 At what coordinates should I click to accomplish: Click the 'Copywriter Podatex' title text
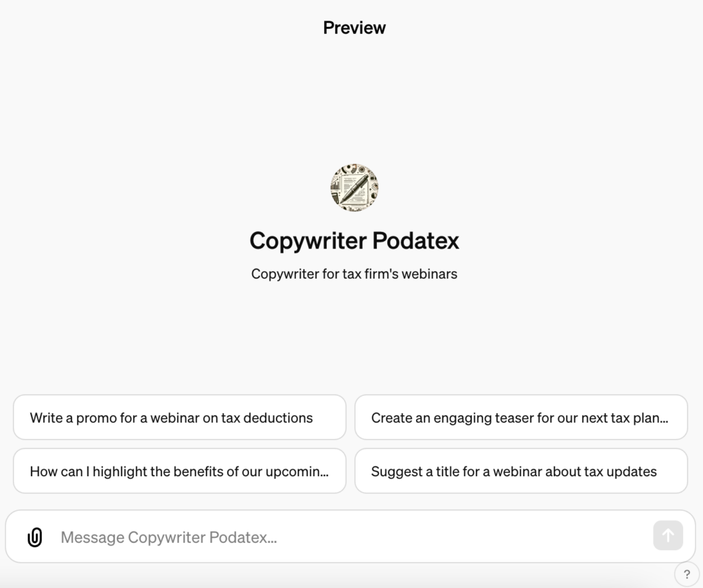(354, 241)
